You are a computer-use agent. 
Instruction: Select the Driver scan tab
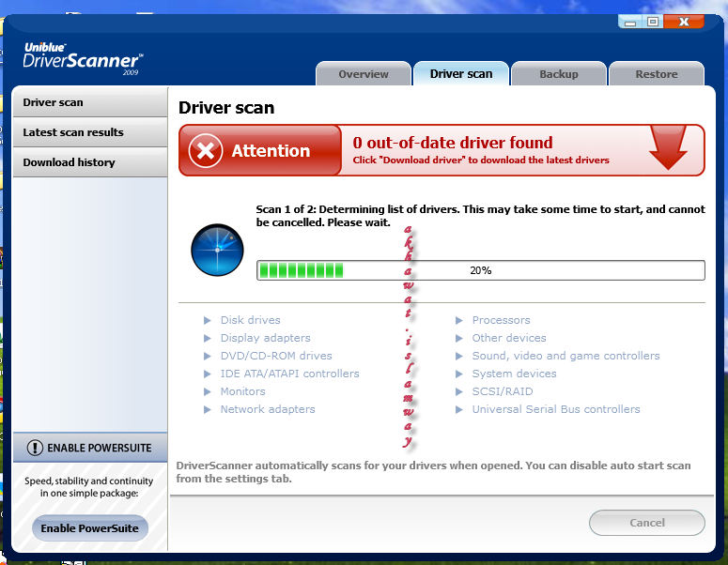(461, 74)
